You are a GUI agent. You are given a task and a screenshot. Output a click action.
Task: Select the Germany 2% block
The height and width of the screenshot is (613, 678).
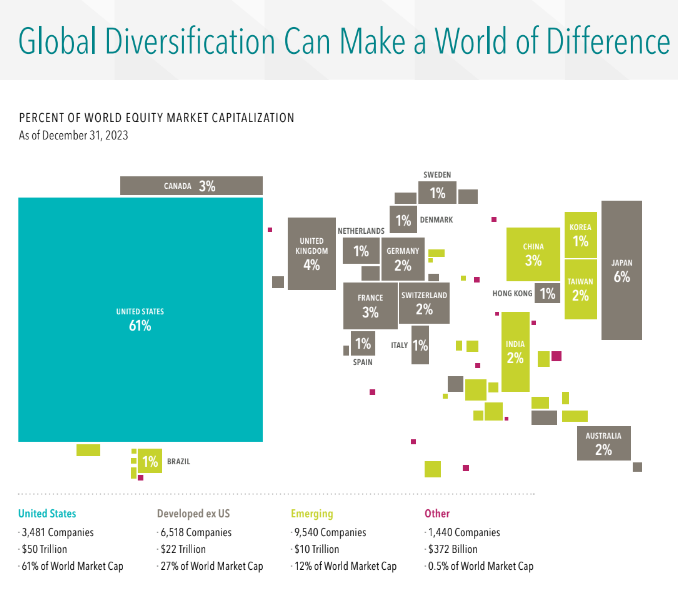tap(403, 259)
